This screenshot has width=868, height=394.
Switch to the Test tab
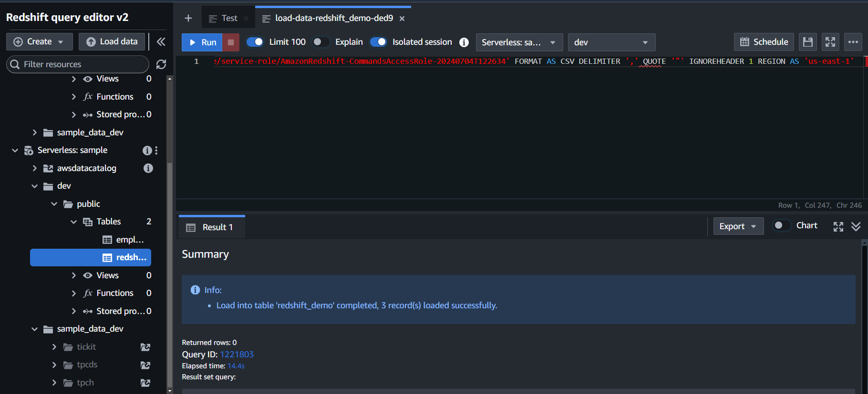(x=229, y=18)
